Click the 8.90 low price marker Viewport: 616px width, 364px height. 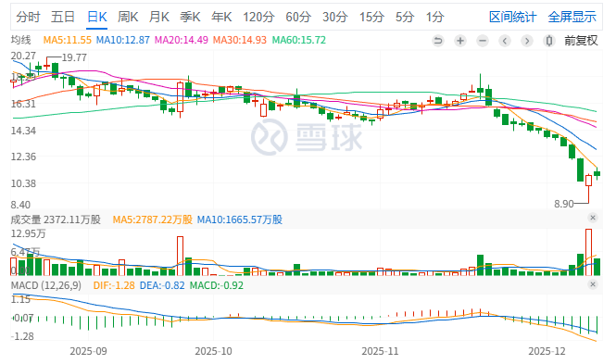pos(564,204)
